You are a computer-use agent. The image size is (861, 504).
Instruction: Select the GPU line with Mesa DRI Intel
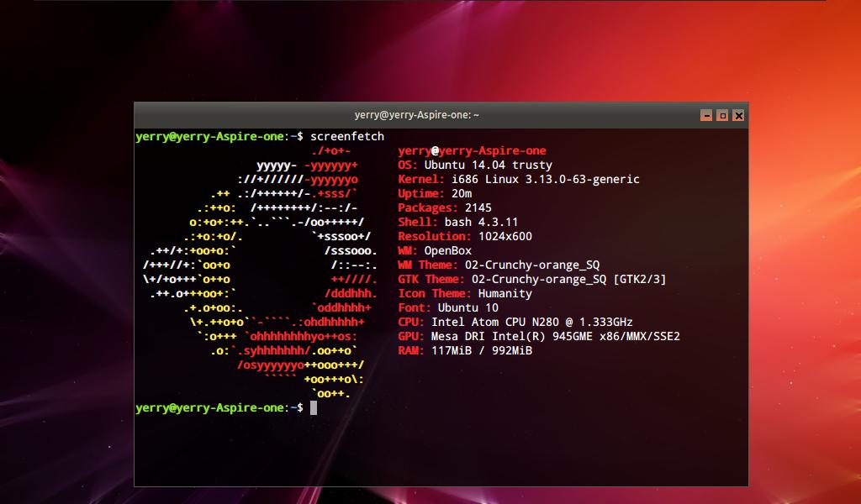tap(539, 336)
